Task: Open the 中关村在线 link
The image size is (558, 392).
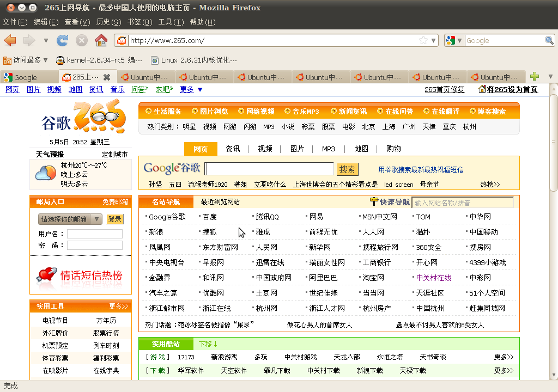Action: [x=433, y=278]
